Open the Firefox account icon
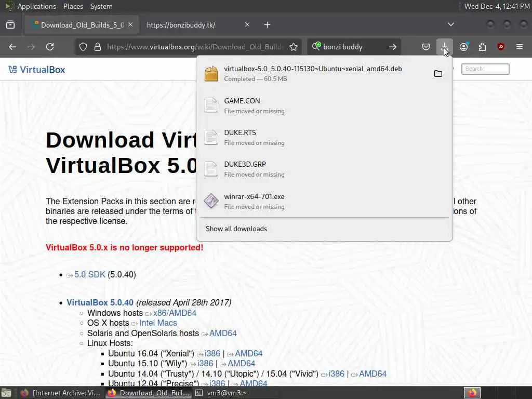This screenshot has width=532, height=399. pos(464,47)
